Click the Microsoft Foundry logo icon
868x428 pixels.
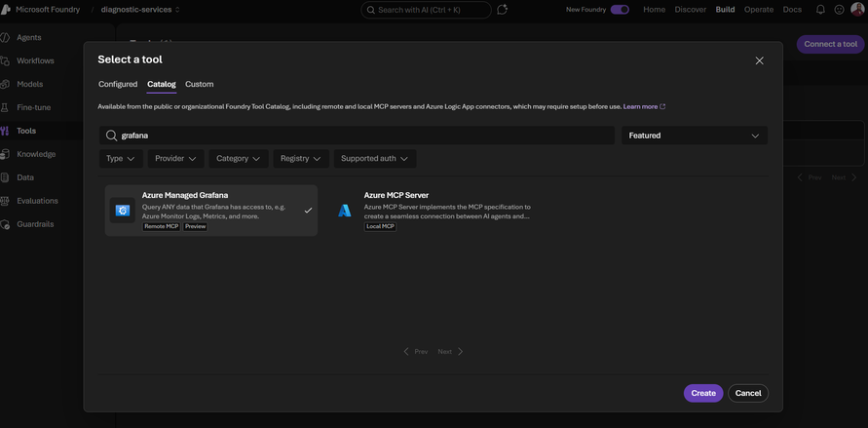(6, 10)
